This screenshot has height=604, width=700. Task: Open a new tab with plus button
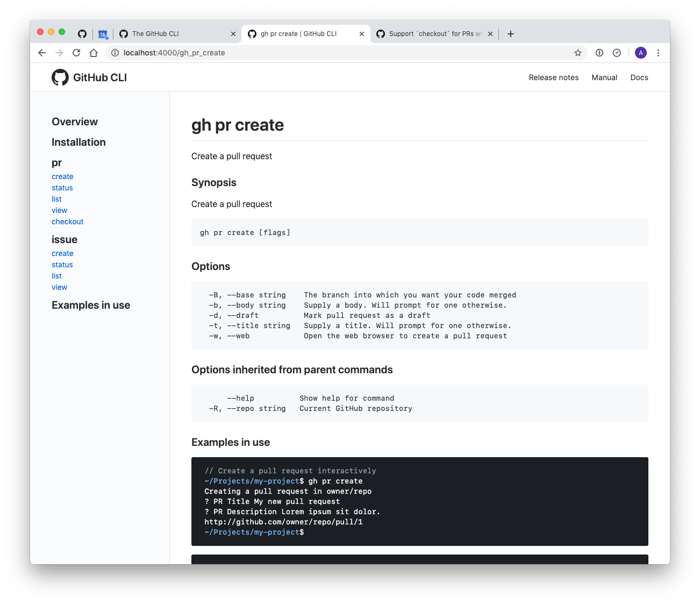pyautogui.click(x=511, y=34)
